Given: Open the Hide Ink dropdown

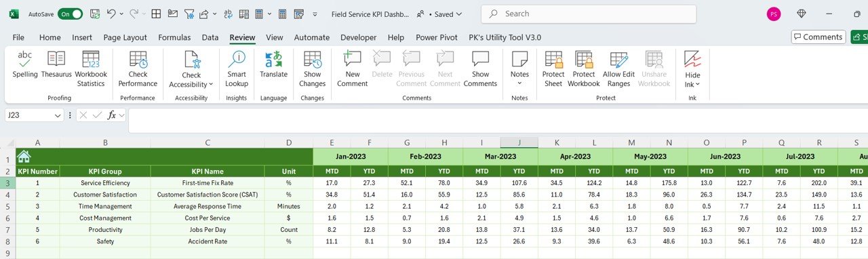Looking at the screenshot, I should coord(692,69).
